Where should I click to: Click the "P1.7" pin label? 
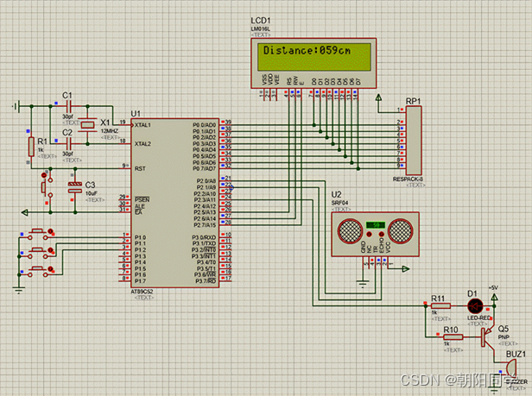point(140,281)
